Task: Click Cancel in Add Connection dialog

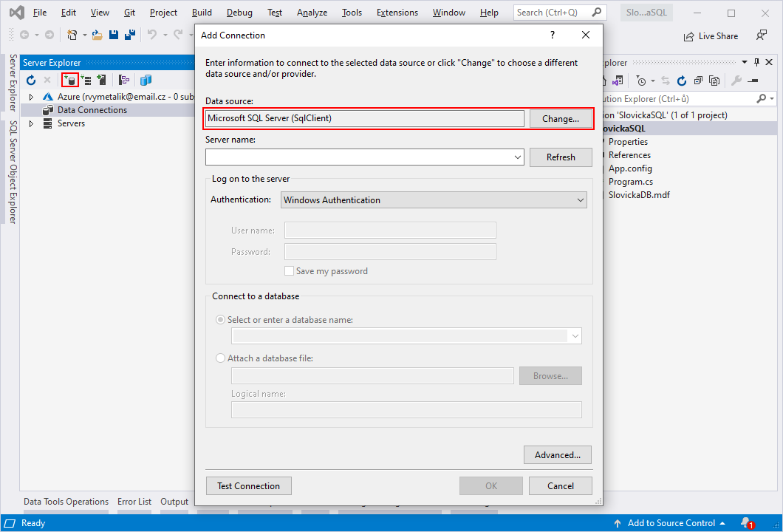Action: (x=560, y=486)
